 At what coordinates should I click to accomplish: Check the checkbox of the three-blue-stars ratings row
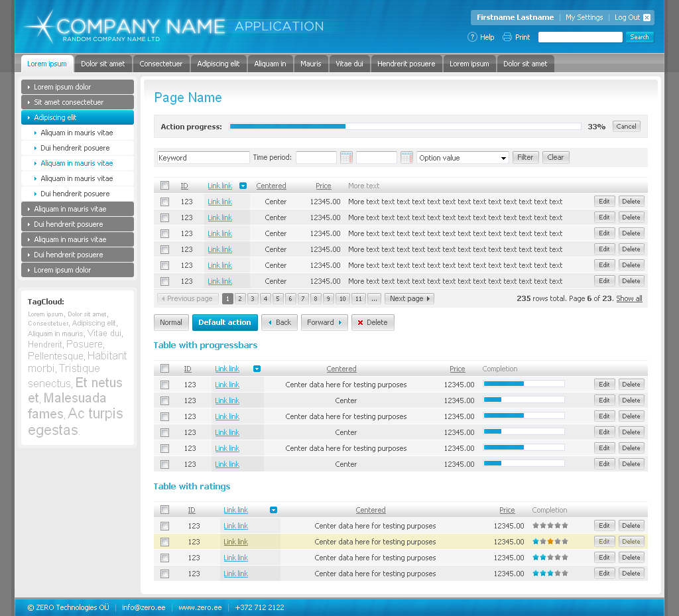(x=164, y=574)
